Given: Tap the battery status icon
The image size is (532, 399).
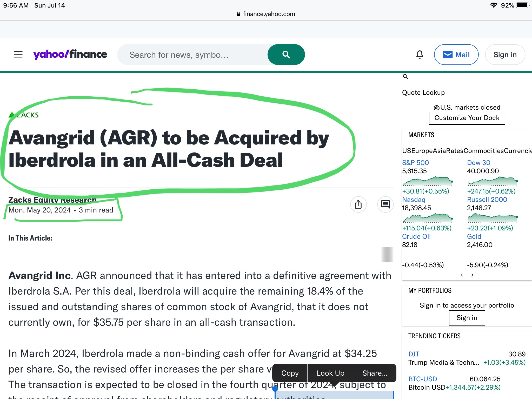Looking at the screenshot, I should click(x=522, y=5).
